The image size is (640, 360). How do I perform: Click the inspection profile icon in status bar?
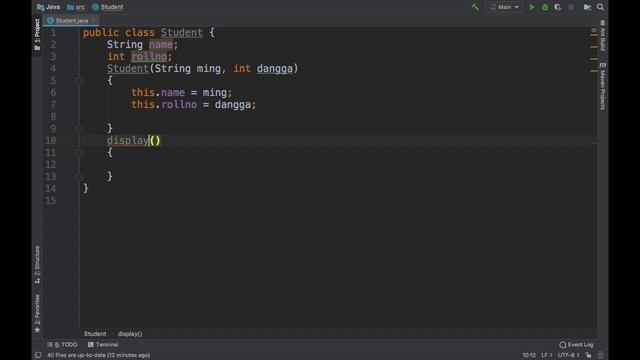pos(600,356)
